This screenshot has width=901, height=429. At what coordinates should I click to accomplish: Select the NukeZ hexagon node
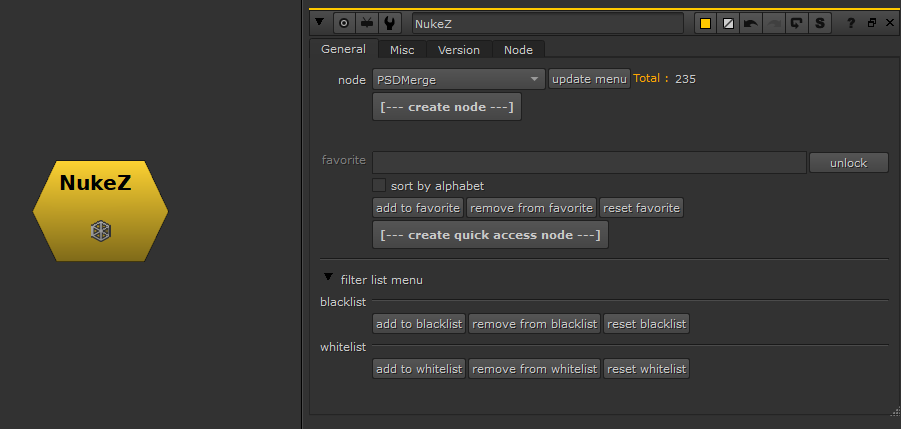coord(101,211)
